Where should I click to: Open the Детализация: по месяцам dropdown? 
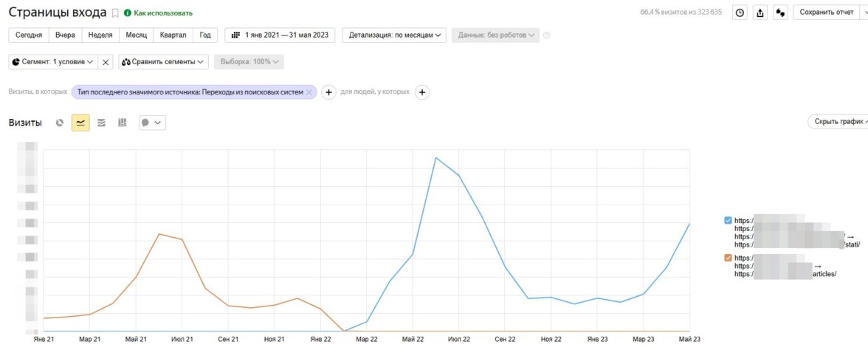point(394,35)
